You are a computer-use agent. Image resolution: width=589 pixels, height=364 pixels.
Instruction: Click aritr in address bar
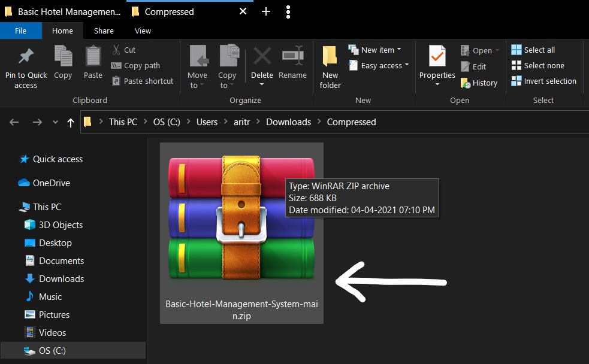pos(241,122)
